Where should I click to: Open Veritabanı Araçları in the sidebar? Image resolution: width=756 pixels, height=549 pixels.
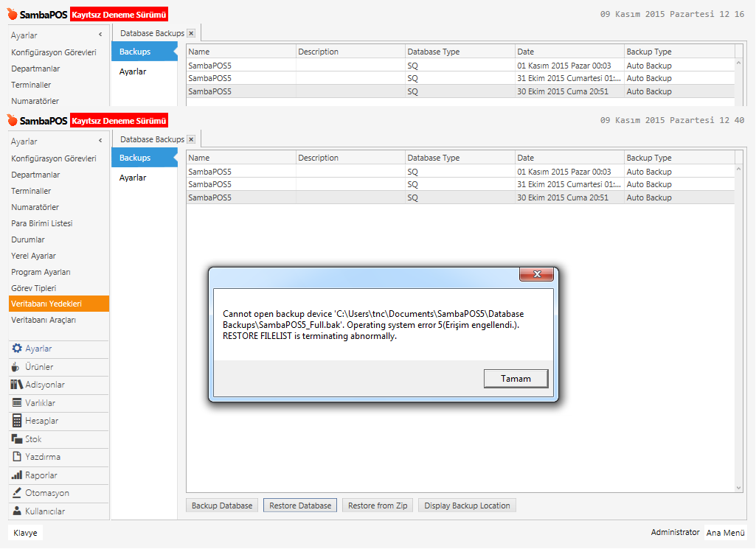[44, 320]
